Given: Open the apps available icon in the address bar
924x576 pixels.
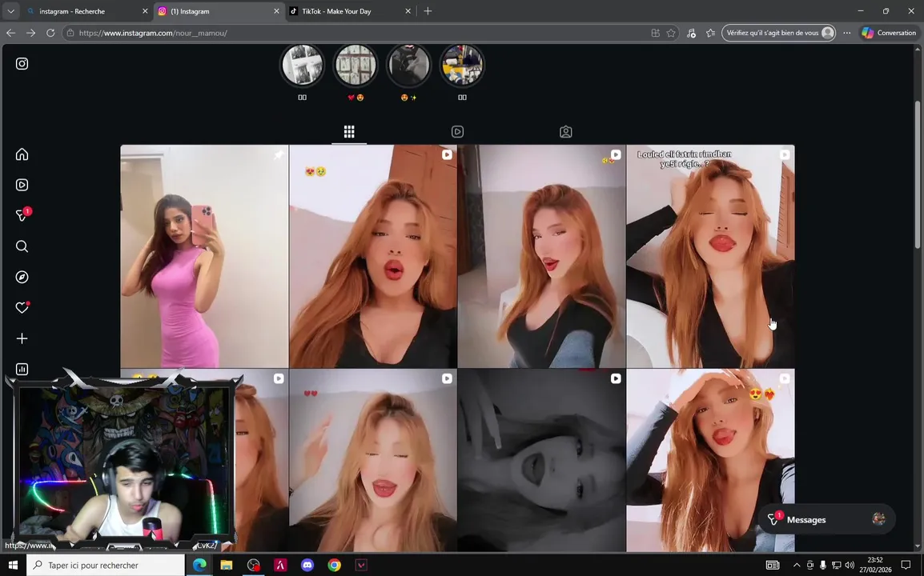Looking at the screenshot, I should coord(655,33).
